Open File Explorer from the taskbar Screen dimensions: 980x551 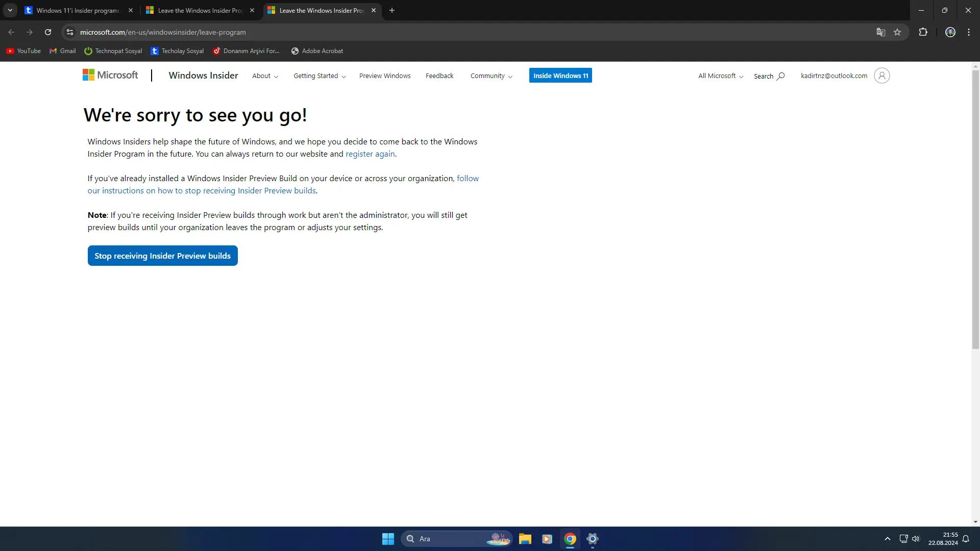[x=525, y=539]
